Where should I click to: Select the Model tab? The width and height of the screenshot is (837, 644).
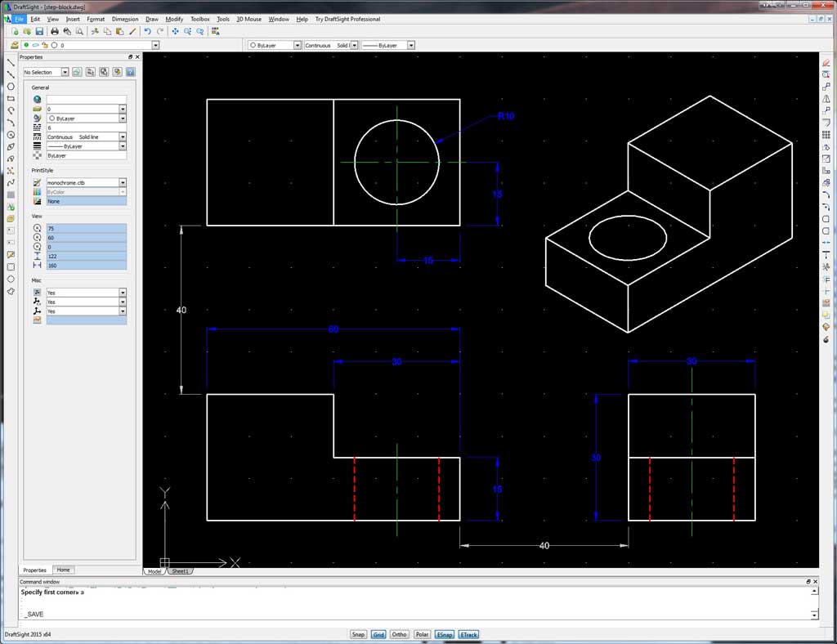[154, 571]
